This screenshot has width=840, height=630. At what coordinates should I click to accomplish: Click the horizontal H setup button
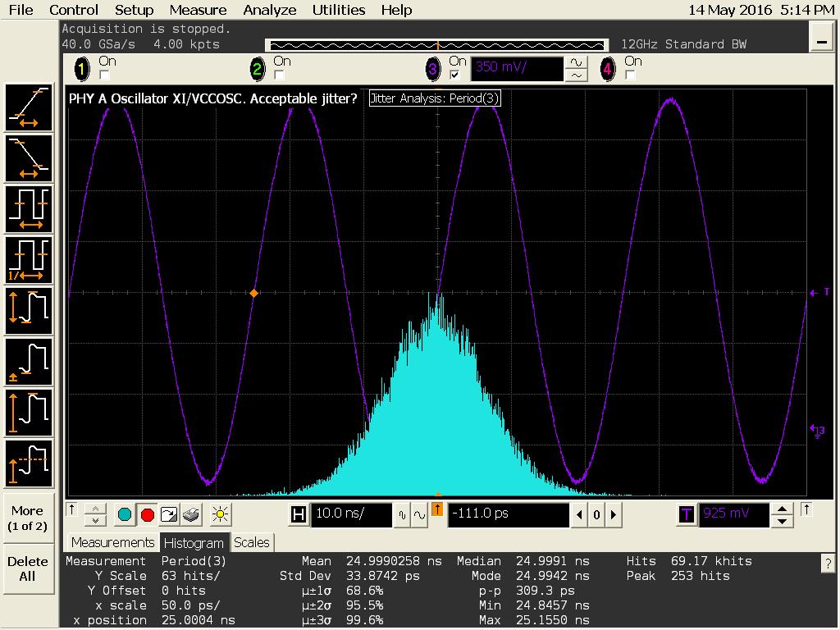[299, 515]
